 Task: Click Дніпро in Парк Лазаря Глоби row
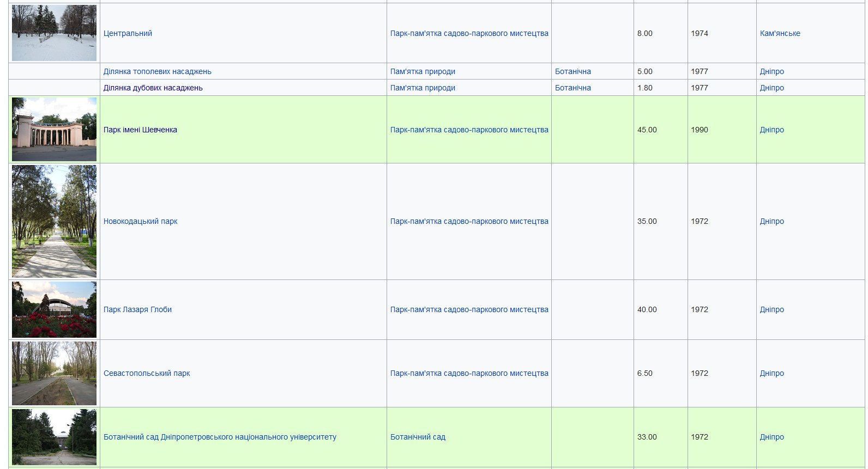[x=772, y=309]
